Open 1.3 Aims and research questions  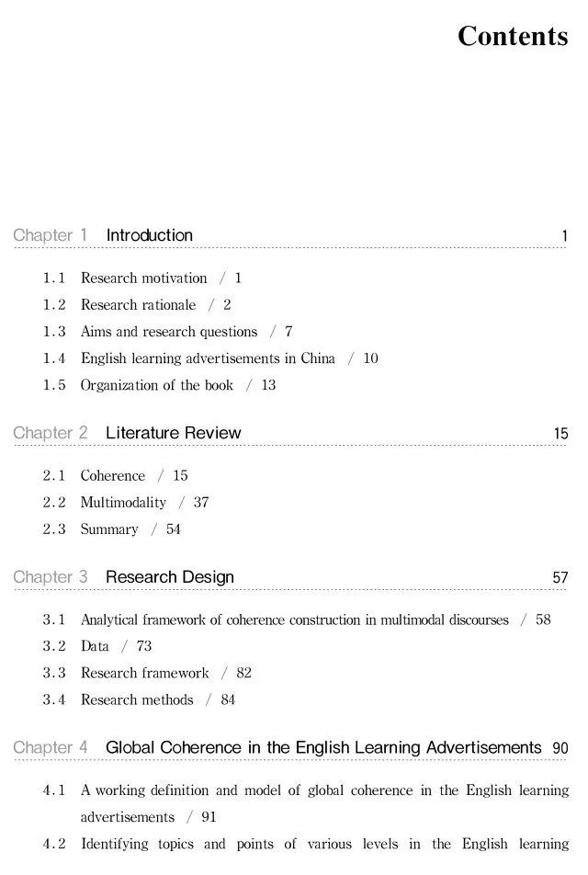click(x=169, y=331)
